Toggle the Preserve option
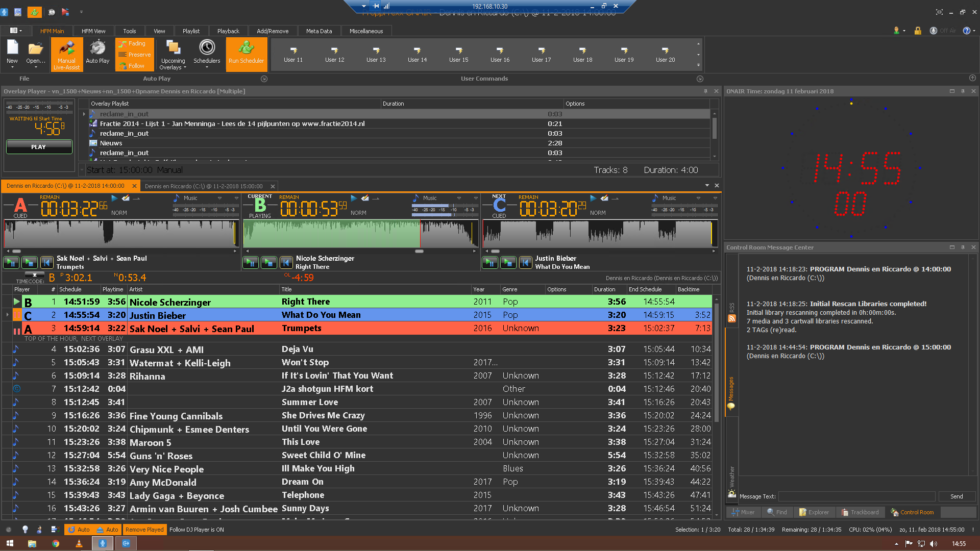The width and height of the screenshot is (980, 551). (135, 55)
